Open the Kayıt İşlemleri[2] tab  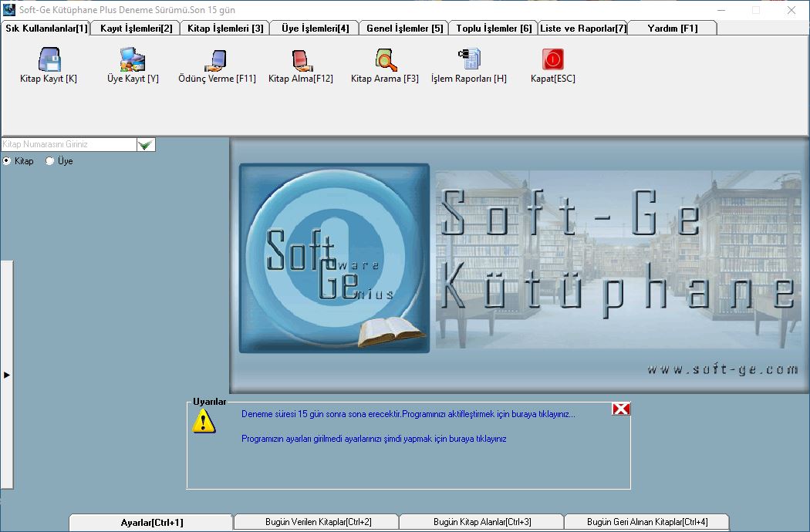(x=136, y=29)
